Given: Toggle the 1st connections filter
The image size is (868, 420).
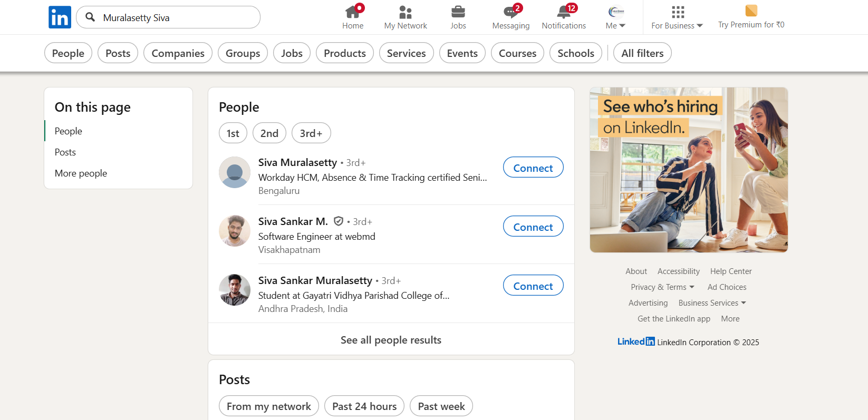Looking at the screenshot, I should [x=233, y=133].
